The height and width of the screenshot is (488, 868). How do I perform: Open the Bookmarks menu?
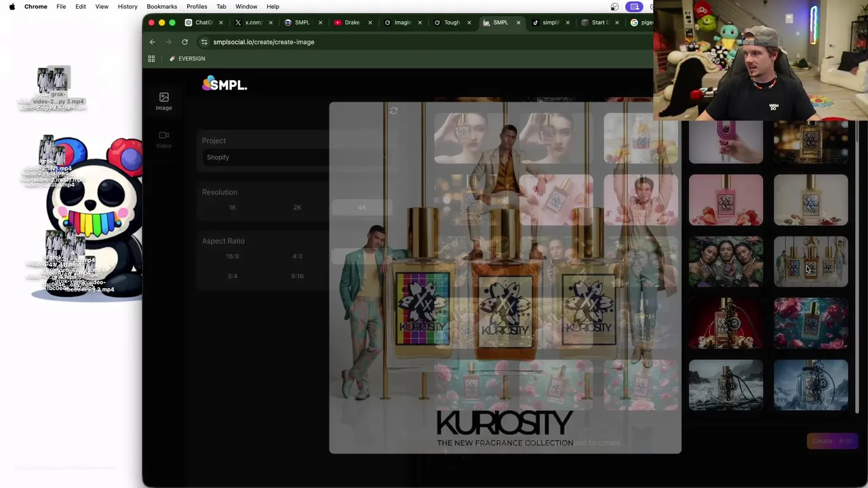[162, 7]
